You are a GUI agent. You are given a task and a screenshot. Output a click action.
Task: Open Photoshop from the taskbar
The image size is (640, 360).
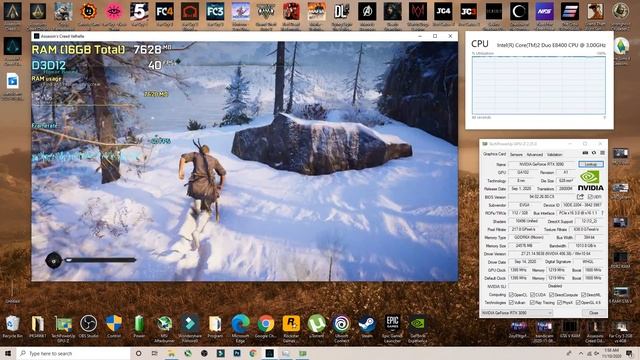(x=237, y=353)
